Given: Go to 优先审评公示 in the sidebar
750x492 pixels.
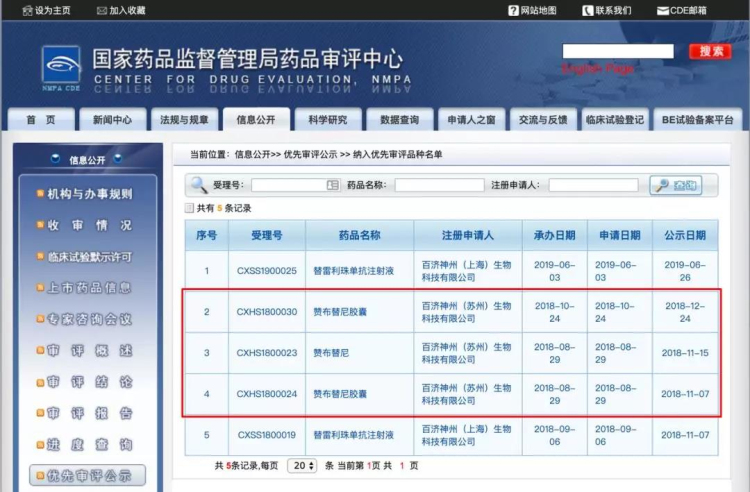Looking at the screenshot, I should tap(87, 475).
